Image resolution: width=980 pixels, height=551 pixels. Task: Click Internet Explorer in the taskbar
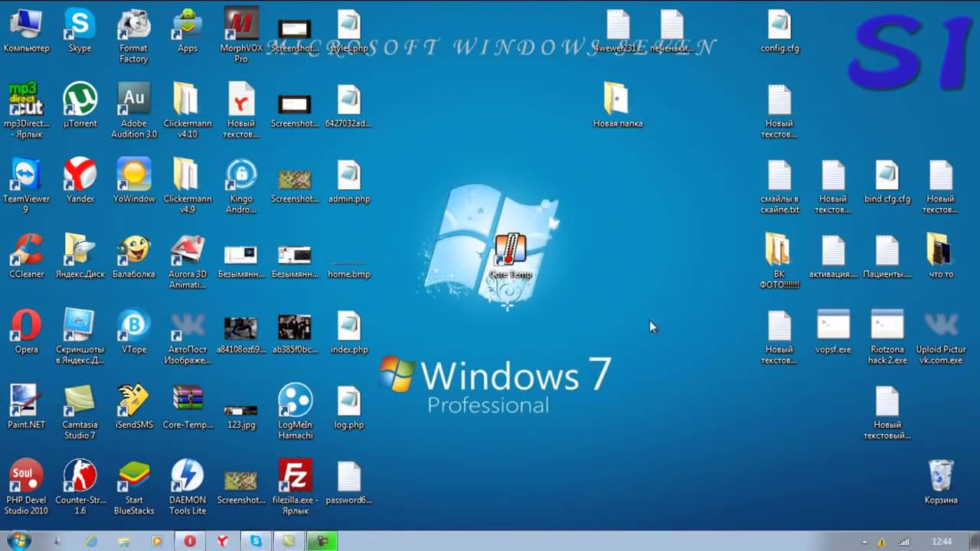pos(91,541)
